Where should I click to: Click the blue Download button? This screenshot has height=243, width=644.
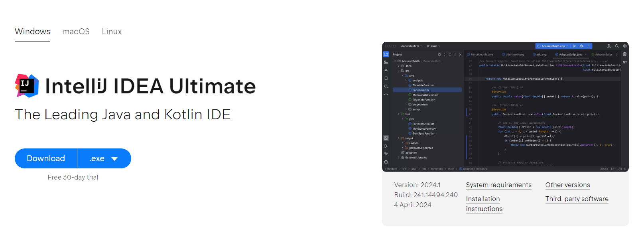(46, 158)
